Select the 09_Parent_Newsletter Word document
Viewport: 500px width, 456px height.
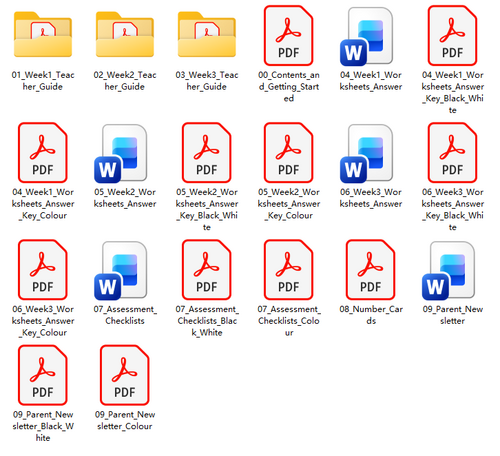(448, 271)
